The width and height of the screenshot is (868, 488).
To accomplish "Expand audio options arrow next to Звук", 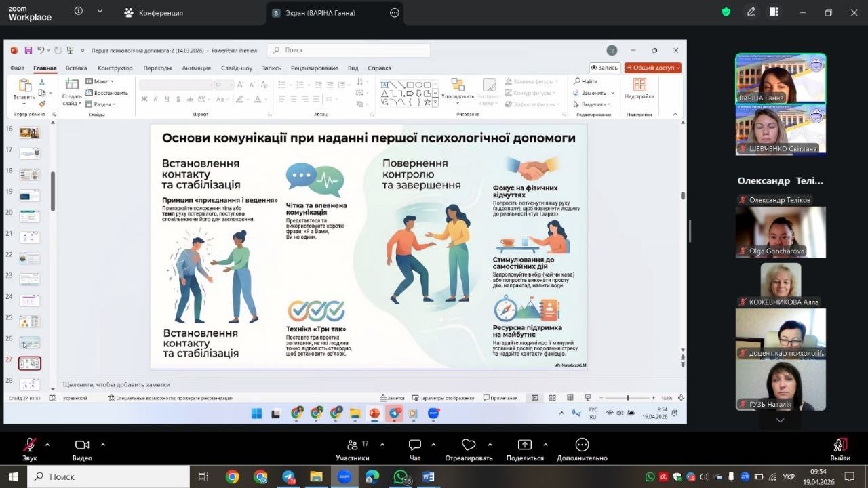I will coord(47,445).
